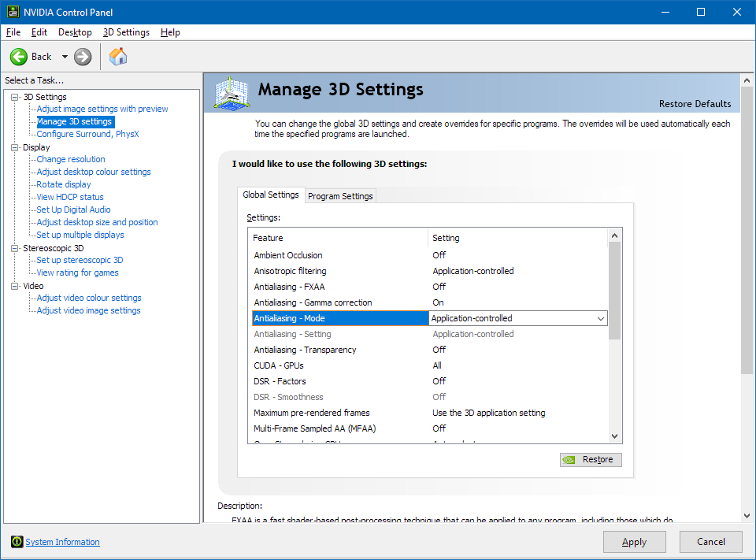Click the Home icon in toolbar
Image resolution: width=756 pixels, height=560 pixels.
click(x=118, y=57)
